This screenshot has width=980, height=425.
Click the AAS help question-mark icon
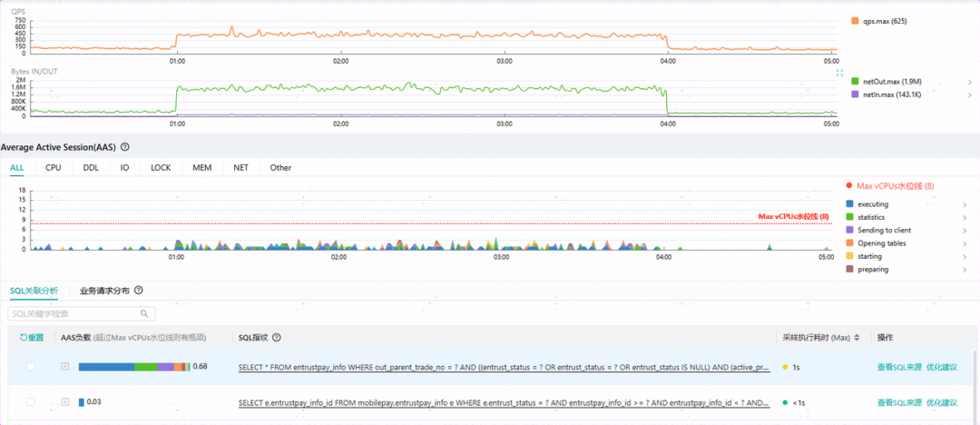(125, 147)
